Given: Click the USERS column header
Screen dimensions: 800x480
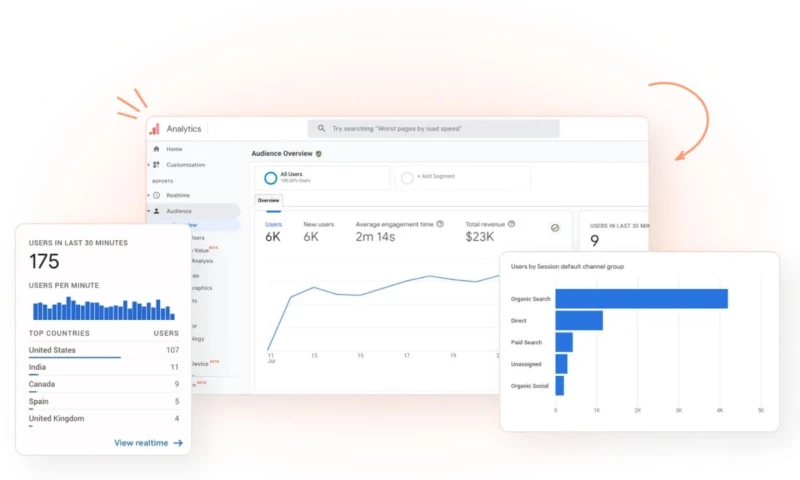Looking at the screenshot, I should (x=166, y=333).
